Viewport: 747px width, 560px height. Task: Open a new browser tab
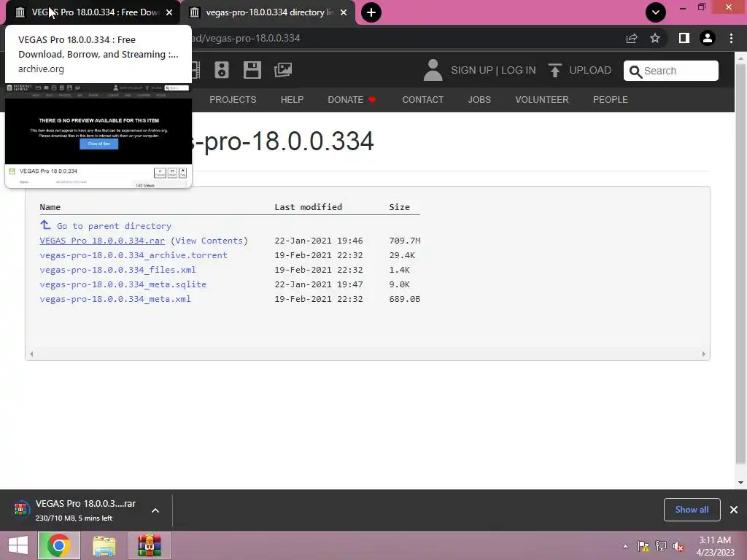(371, 12)
